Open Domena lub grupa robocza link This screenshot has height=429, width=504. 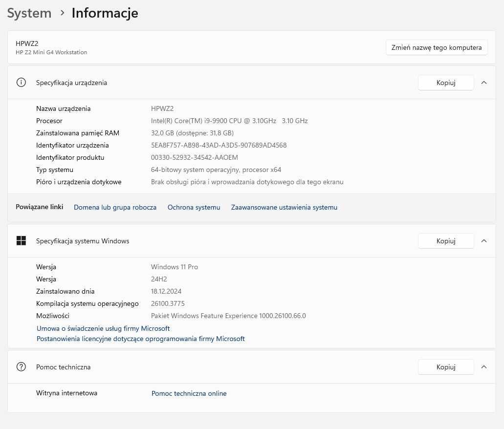point(115,207)
